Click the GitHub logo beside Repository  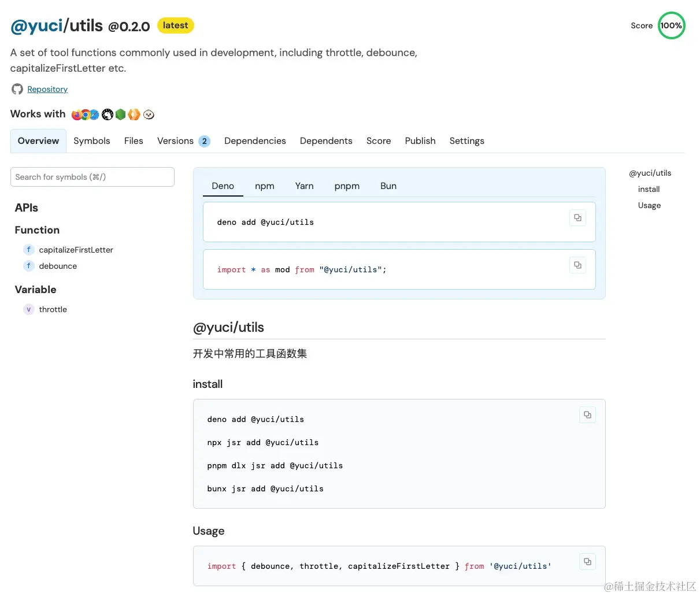tap(17, 89)
